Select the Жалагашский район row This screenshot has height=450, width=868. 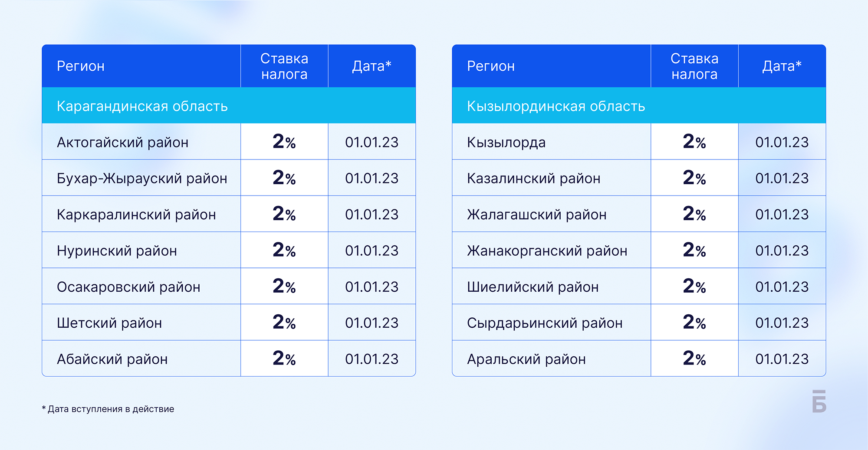coord(639,214)
